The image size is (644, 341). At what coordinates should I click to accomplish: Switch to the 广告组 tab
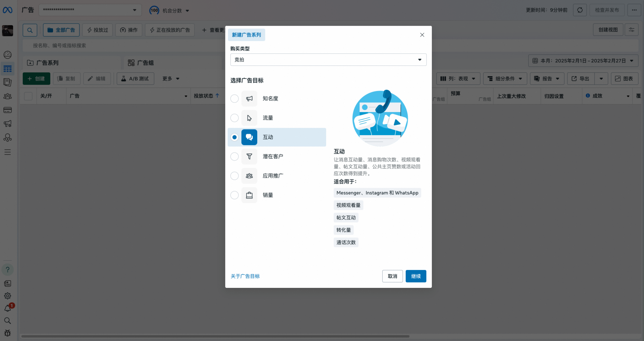[x=172, y=63]
